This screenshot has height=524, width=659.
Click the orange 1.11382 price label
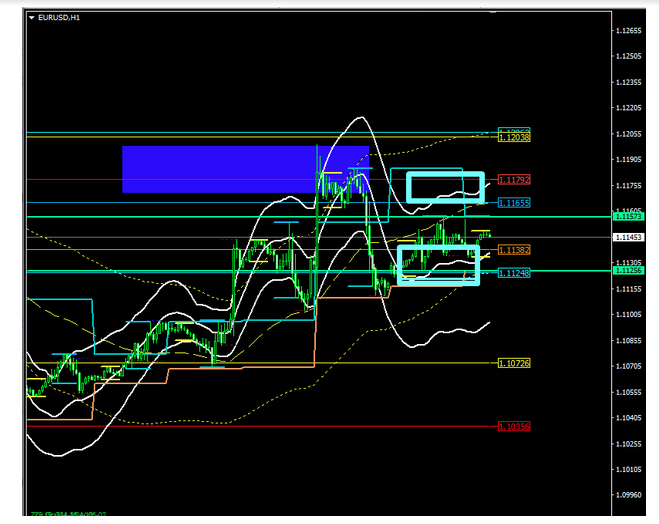(x=514, y=249)
